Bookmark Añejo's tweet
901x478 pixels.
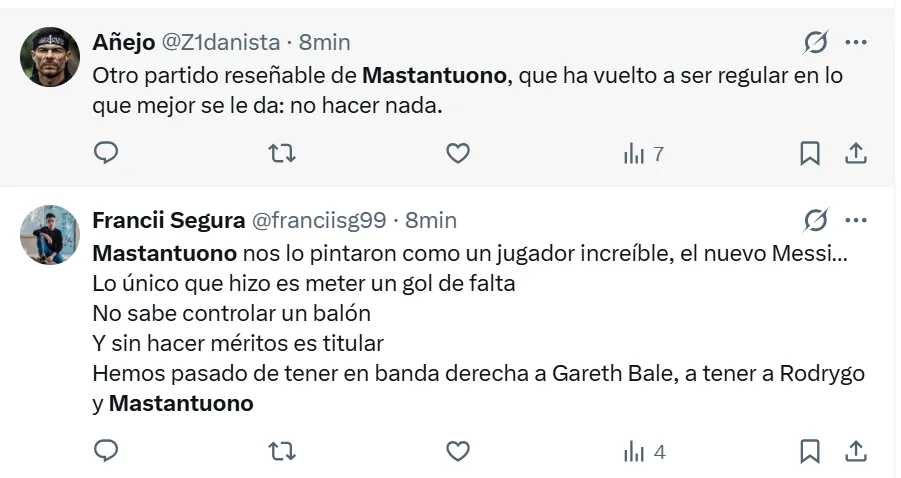click(x=810, y=153)
